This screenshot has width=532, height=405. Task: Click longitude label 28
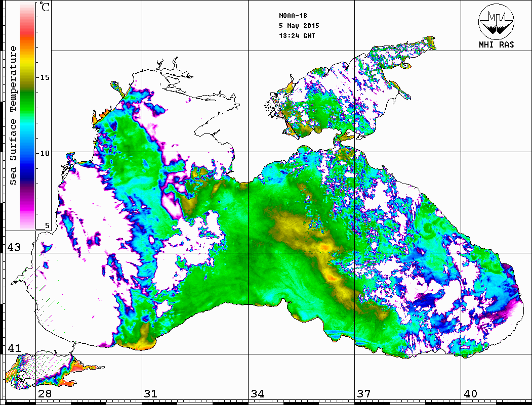(x=45, y=393)
